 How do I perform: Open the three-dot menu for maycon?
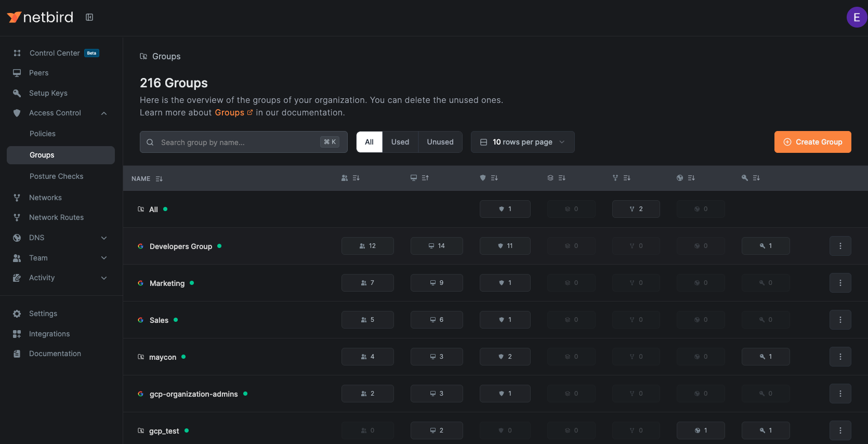[840, 357]
